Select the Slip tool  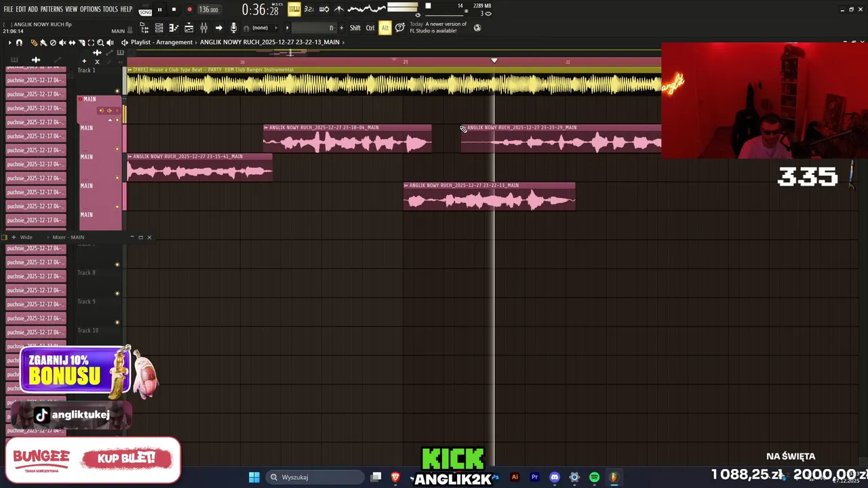click(72, 43)
